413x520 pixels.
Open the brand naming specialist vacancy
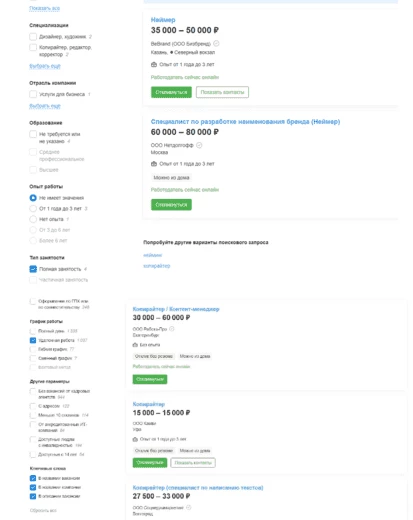pyautogui.click(x=245, y=122)
